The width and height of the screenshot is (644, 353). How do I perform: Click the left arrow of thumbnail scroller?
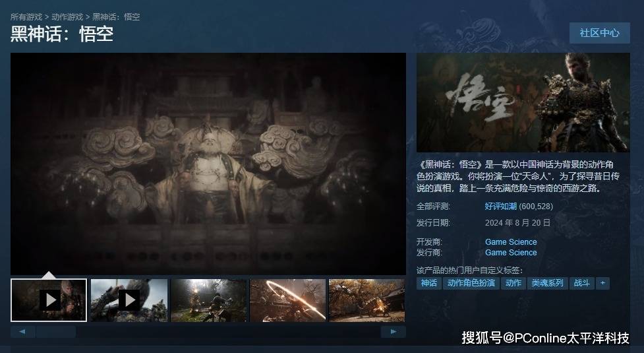coord(22,332)
